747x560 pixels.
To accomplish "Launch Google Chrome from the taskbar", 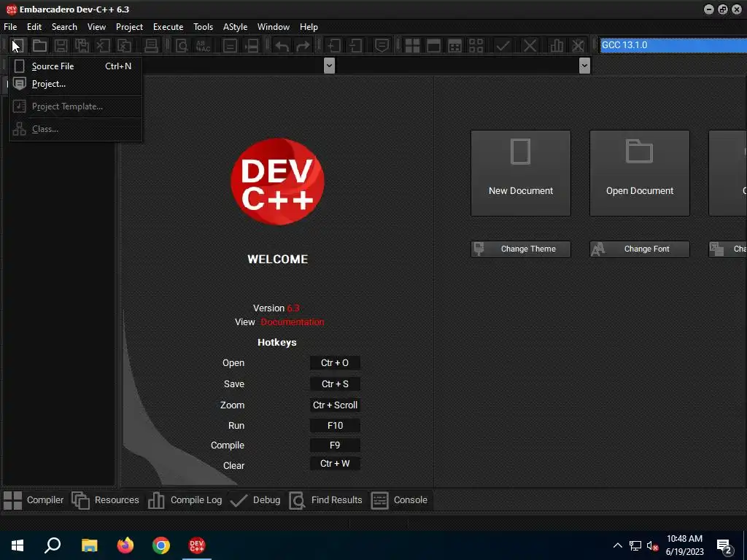I will pyautogui.click(x=161, y=545).
